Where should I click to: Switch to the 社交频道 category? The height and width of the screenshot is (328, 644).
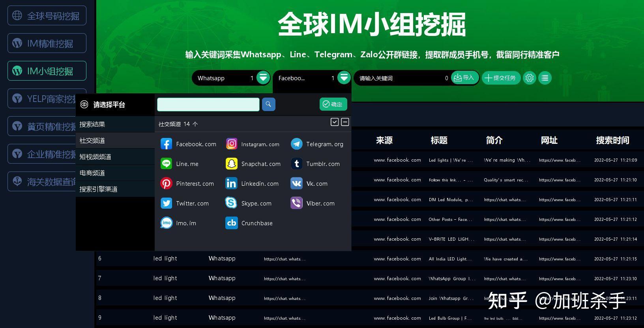coord(115,141)
